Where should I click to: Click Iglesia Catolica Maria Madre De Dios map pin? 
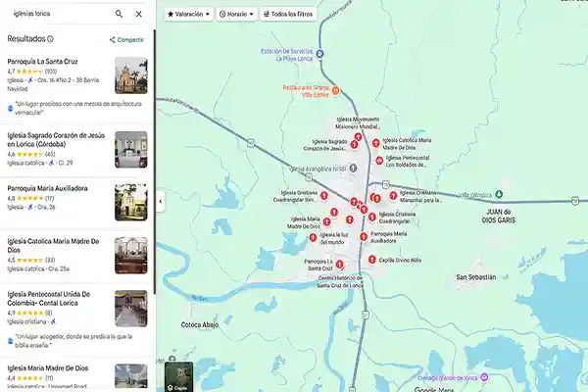click(375, 143)
